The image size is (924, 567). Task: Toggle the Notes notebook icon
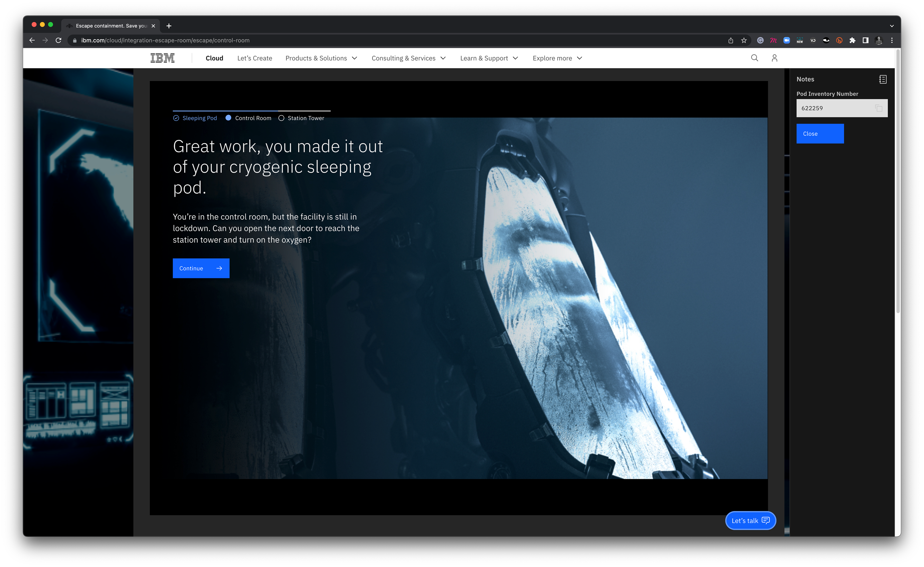click(x=883, y=79)
